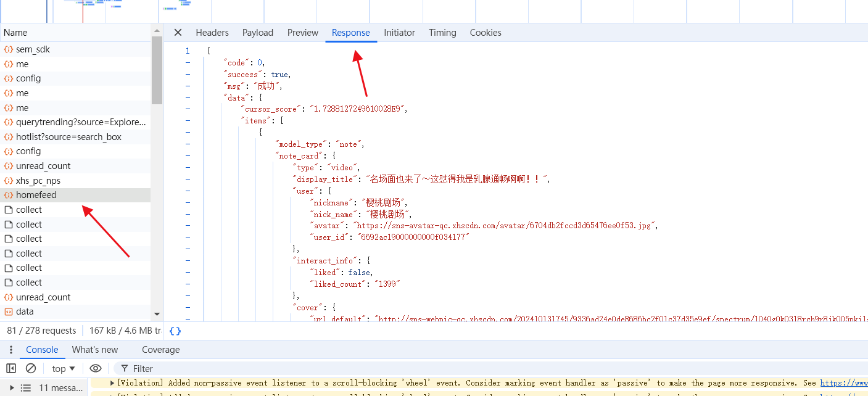Image resolution: width=868 pixels, height=396 pixels.
Task: Clear the console with the ban icon
Action: [30, 368]
